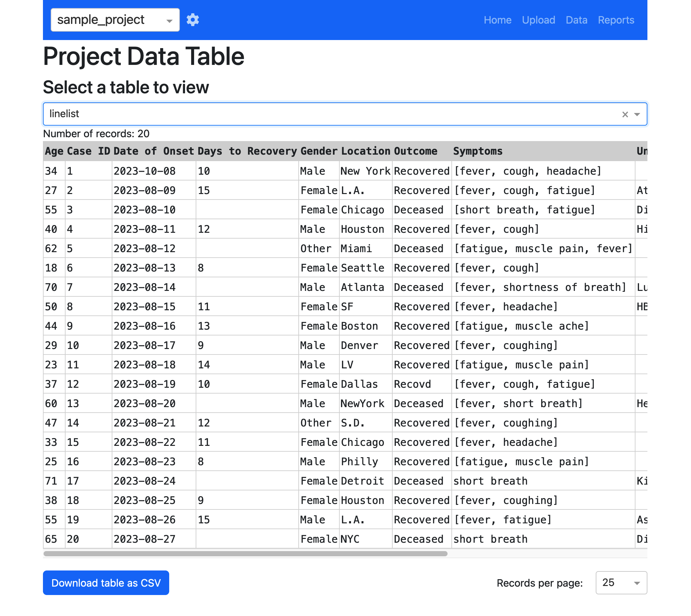Select the Symptoms column header

click(478, 151)
